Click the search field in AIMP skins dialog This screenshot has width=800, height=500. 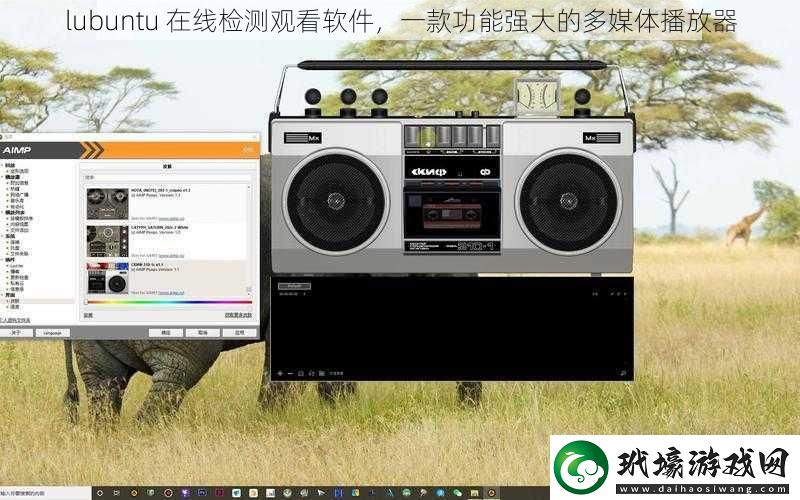[167, 178]
